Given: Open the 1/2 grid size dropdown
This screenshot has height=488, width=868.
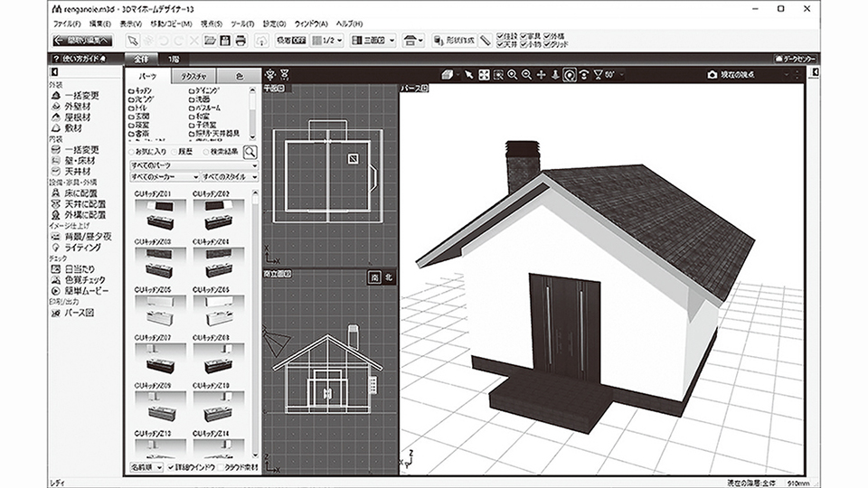Looking at the screenshot, I should 327,41.
